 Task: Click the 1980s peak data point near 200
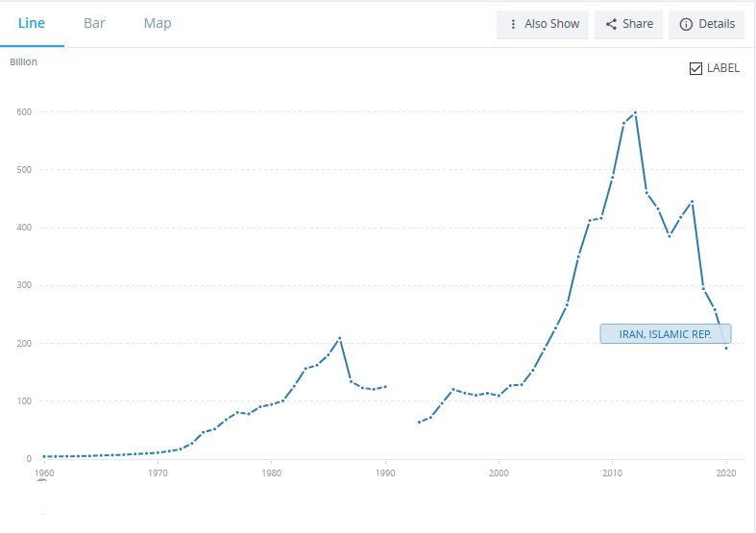pyautogui.click(x=340, y=338)
